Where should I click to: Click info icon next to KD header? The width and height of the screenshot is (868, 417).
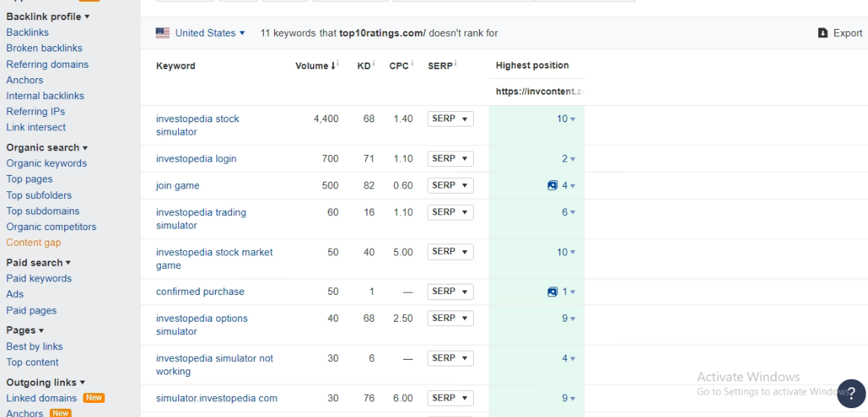pos(373,64)
